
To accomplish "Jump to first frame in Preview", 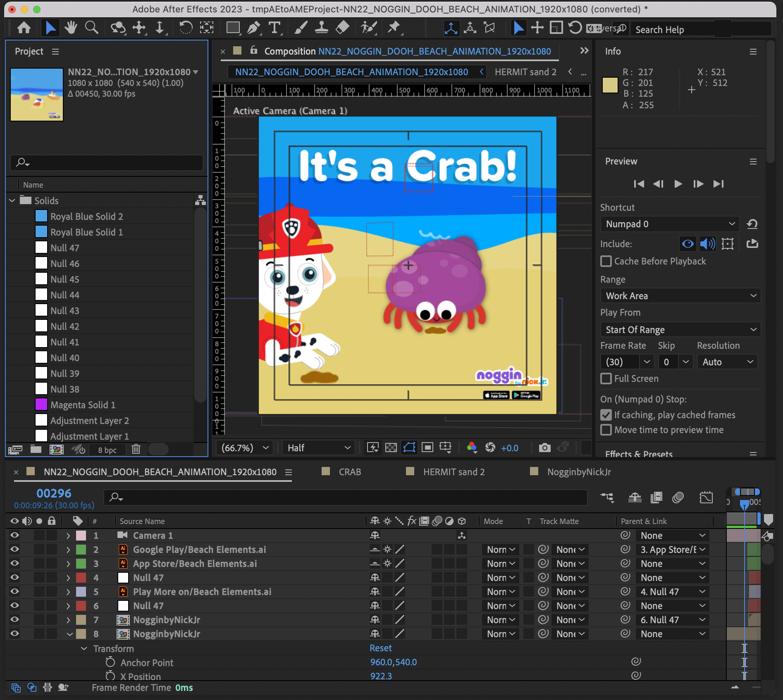I will [x=639, y=184].
